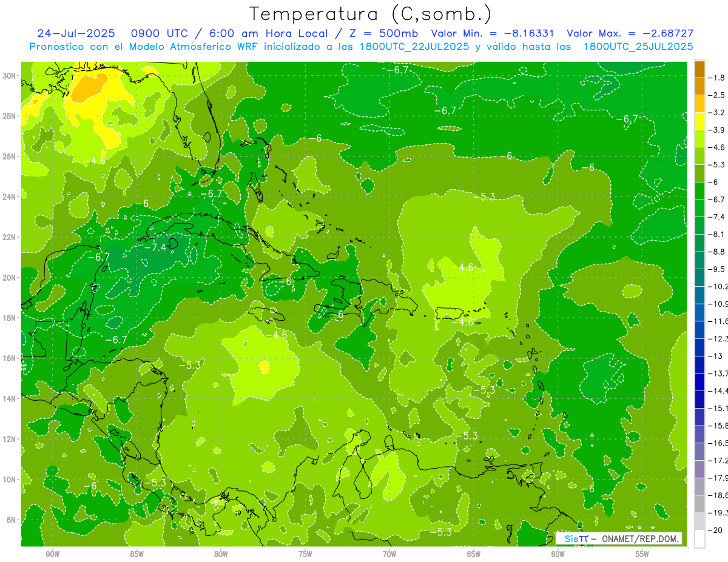Click the 30N latitude axis label
The image size is (728, 562).
(10, 76)
